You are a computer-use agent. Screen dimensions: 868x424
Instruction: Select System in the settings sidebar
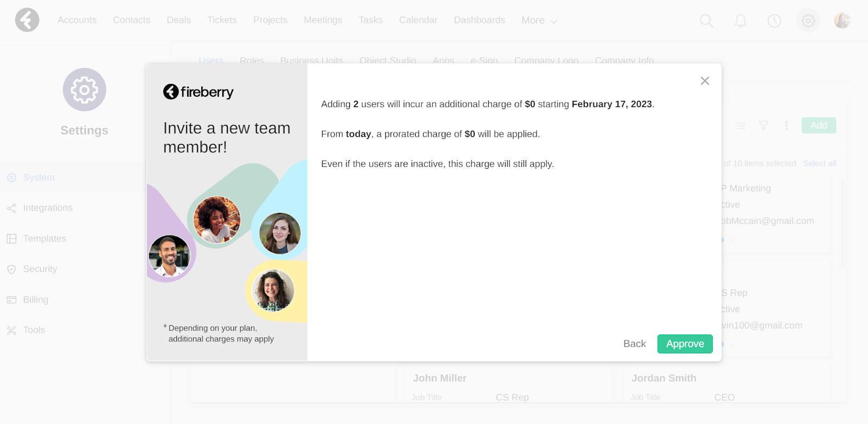coord(39,178)
